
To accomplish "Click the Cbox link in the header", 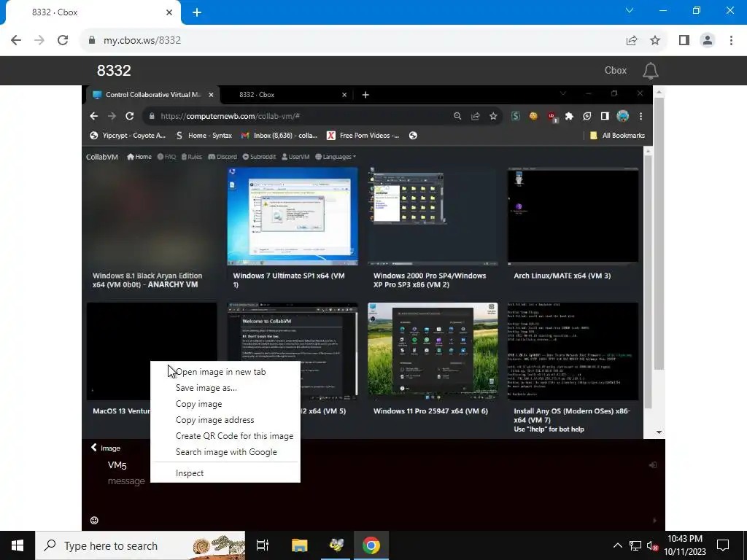I will coord(616,71).
